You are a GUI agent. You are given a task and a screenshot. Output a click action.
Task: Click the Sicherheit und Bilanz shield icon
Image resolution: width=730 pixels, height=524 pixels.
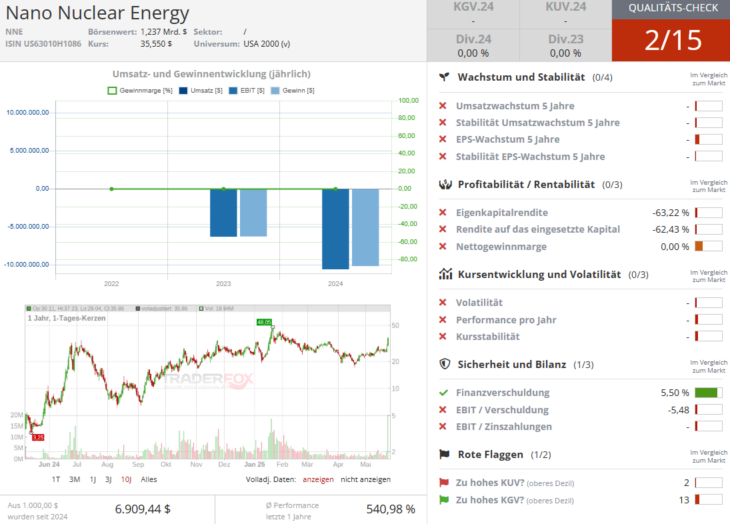[x=445, y=364]
